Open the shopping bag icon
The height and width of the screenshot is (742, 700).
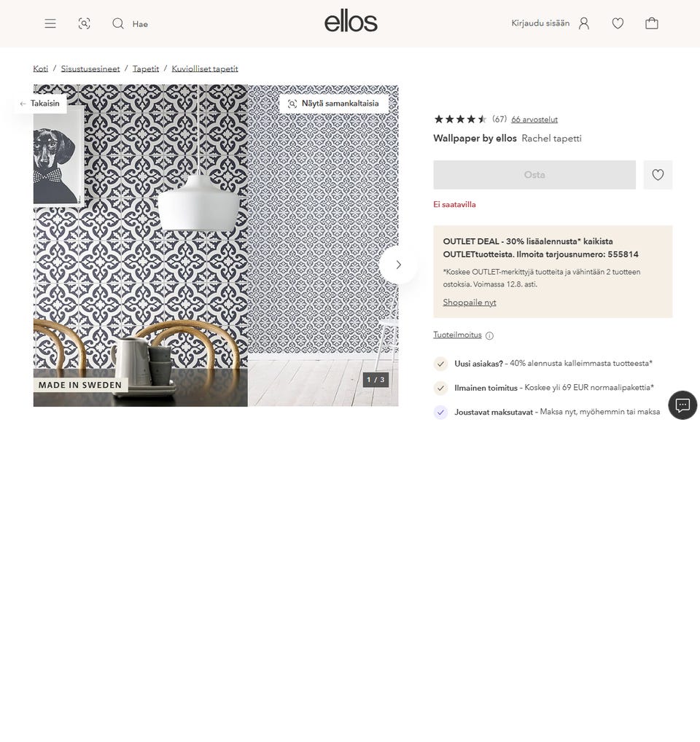[652, 23]
